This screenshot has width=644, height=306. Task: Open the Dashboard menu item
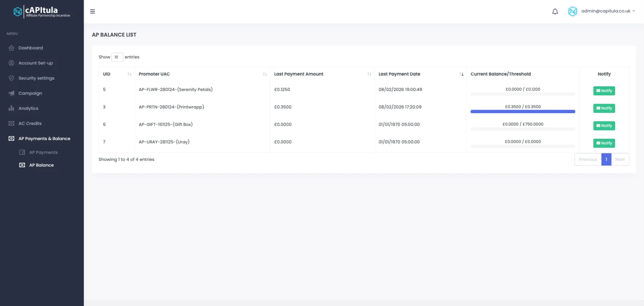(x=31, y=48)
